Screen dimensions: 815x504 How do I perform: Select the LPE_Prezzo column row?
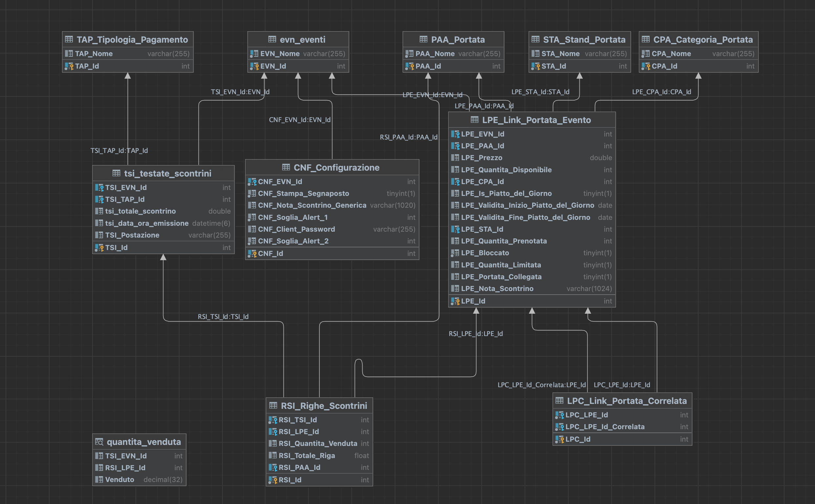(532, 158)
